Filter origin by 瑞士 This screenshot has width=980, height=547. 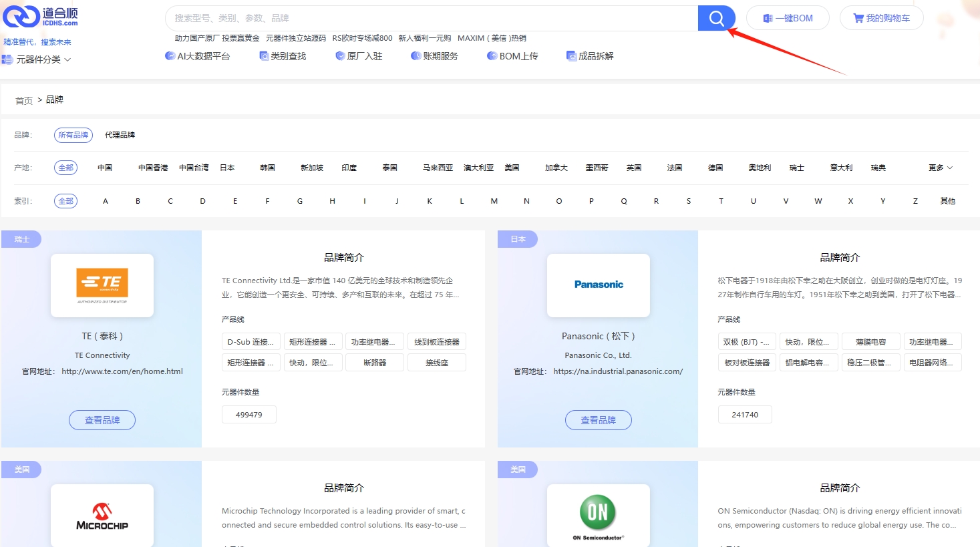[796, 168]
